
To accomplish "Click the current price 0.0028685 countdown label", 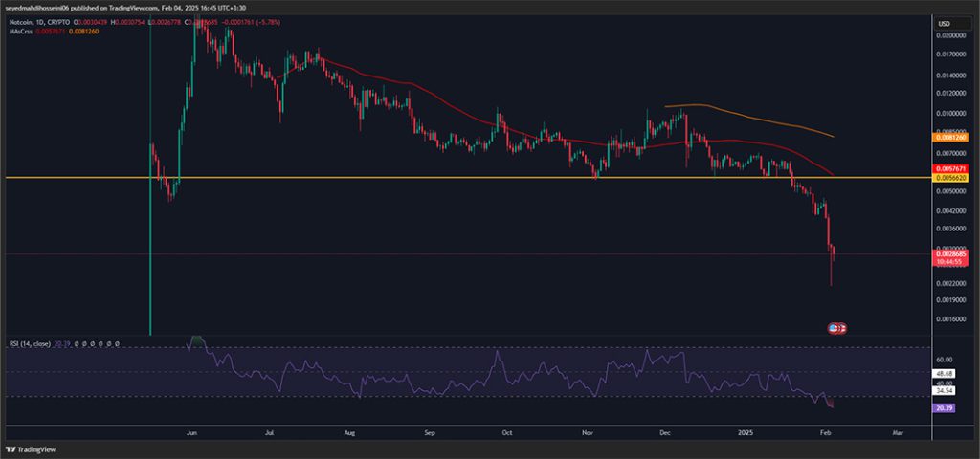I will pyautogui.click(x=949, y=258).
